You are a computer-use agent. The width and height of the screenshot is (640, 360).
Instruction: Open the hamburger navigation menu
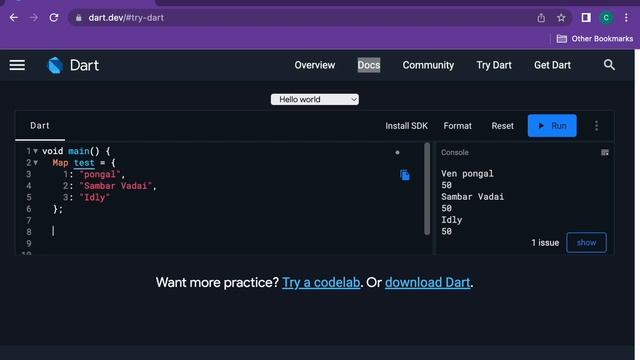point(17,65)
